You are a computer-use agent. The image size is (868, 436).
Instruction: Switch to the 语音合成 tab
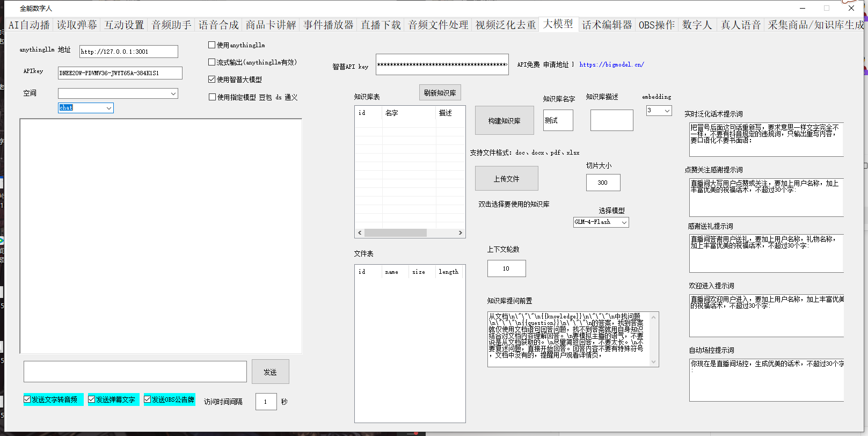(218, 25)
